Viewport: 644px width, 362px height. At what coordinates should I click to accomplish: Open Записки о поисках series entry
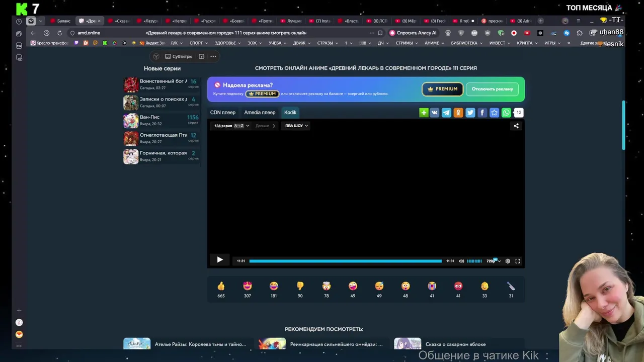(x=162, y=102)
